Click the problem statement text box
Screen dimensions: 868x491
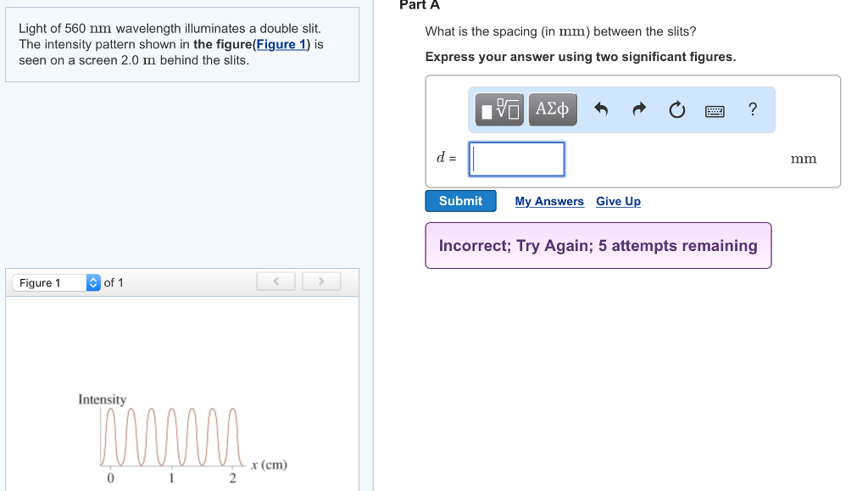(x=181, y=44)
